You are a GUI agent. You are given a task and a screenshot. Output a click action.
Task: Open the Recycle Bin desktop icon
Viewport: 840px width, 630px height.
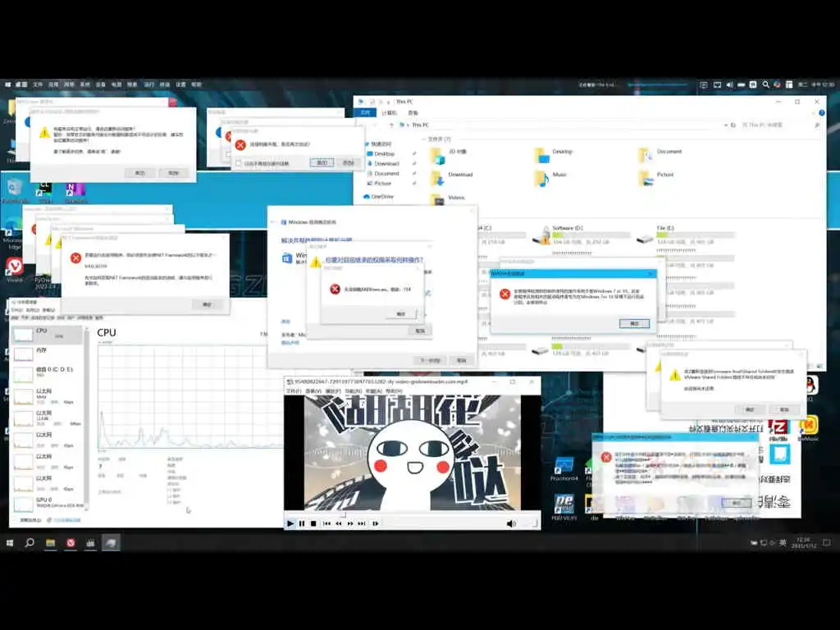point(15,190)
